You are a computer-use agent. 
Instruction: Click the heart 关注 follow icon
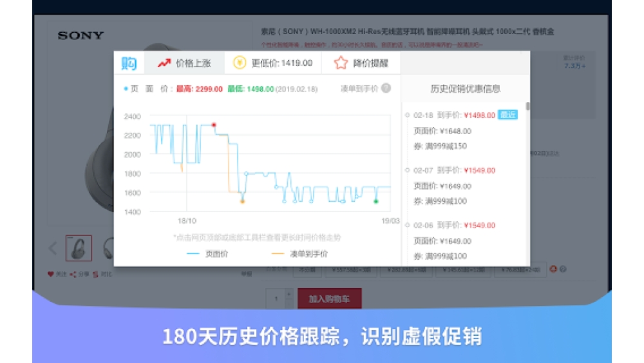point(50,274)
